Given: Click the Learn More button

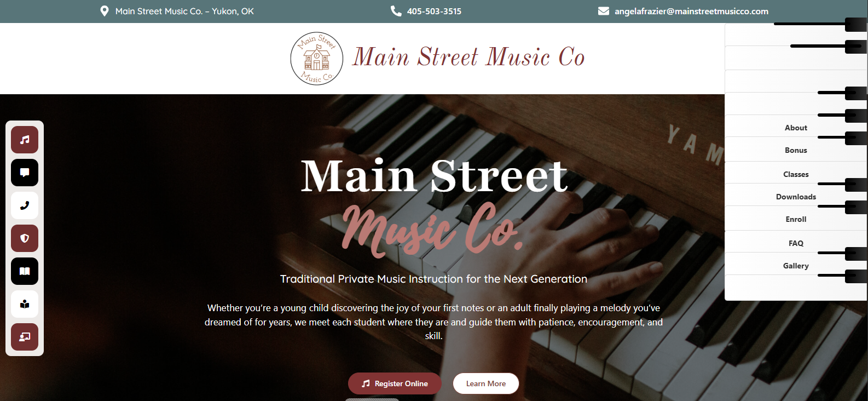Looking at the screenshot, I should click(486, 383).
